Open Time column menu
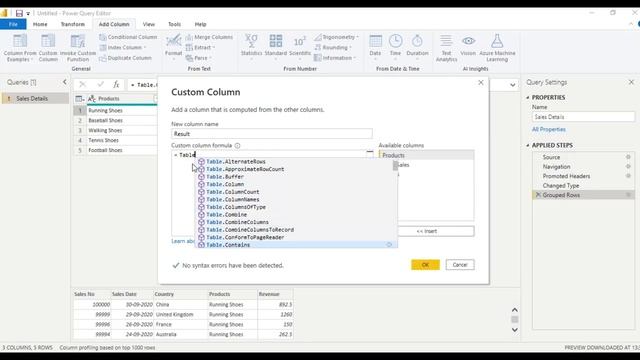Screen dimensions: 640x360 (395, 46)
